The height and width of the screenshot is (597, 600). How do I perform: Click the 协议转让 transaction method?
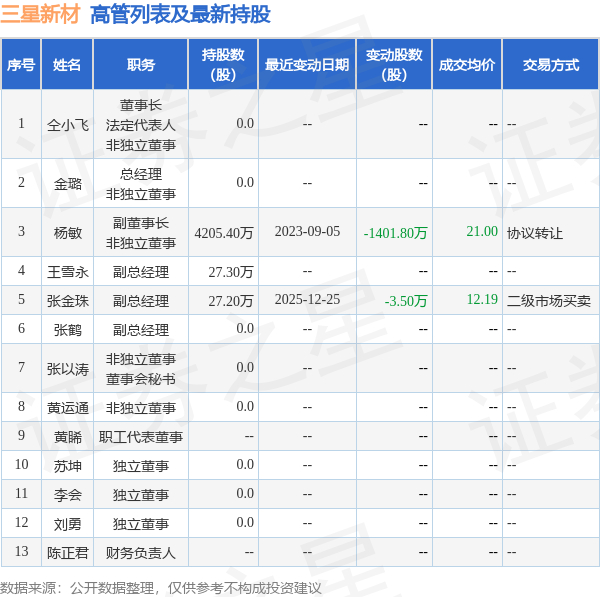535,233
